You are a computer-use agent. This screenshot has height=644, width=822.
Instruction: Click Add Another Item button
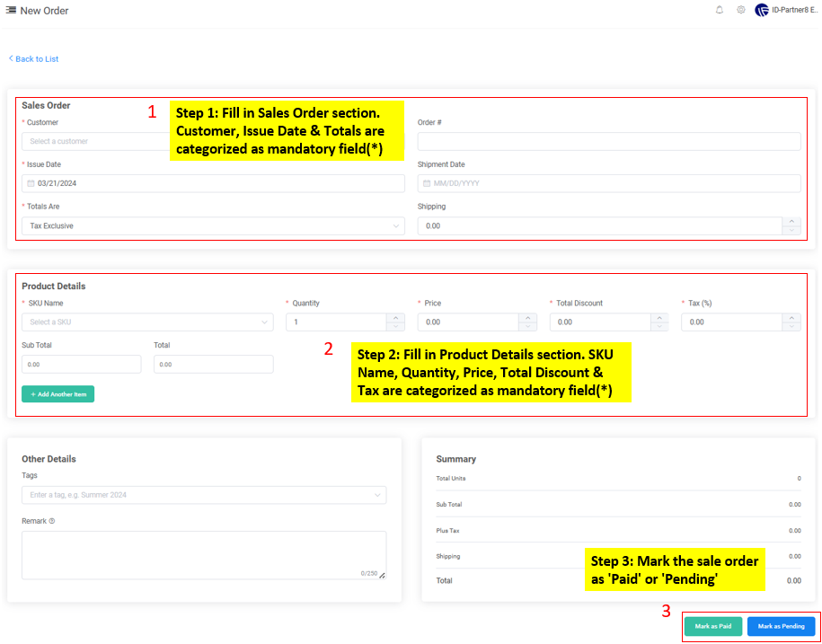pyautogui.click(x=57, y=394)
